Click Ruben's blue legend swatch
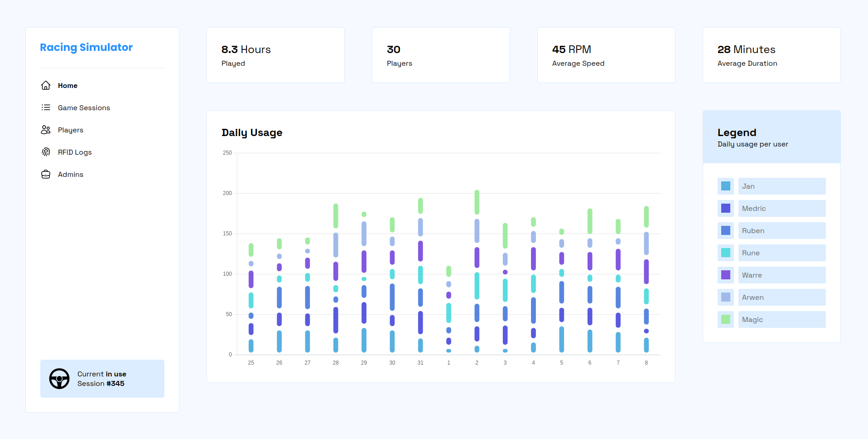The width and height of the screenshot is (868, 439). (726, 230)
